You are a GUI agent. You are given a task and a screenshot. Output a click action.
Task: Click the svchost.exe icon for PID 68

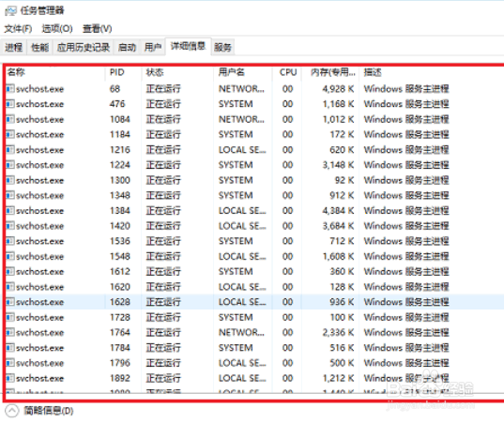(10, 88)
